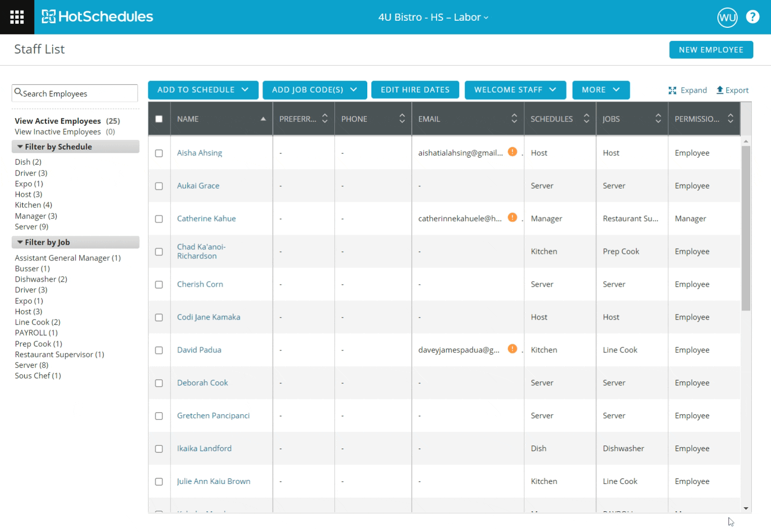Expand the More dropdown menu
The height and width of the screenshot is (532, 771).
[x=601, y=90]
